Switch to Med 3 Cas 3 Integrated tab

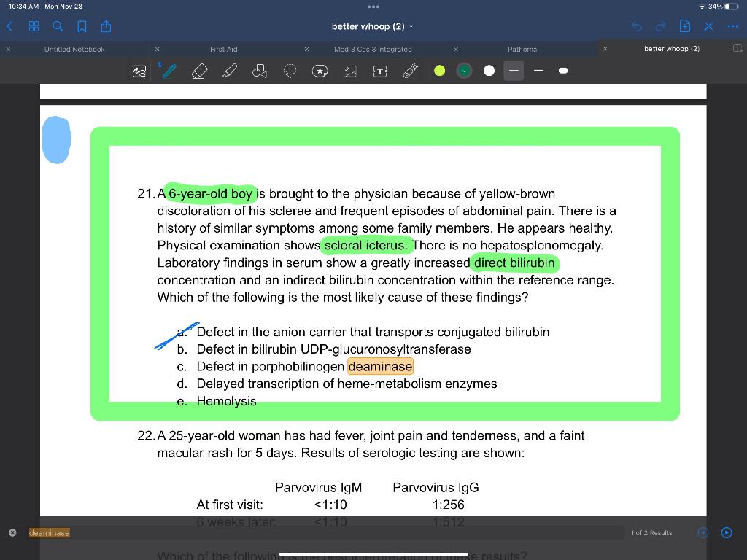tap(373, 49)
